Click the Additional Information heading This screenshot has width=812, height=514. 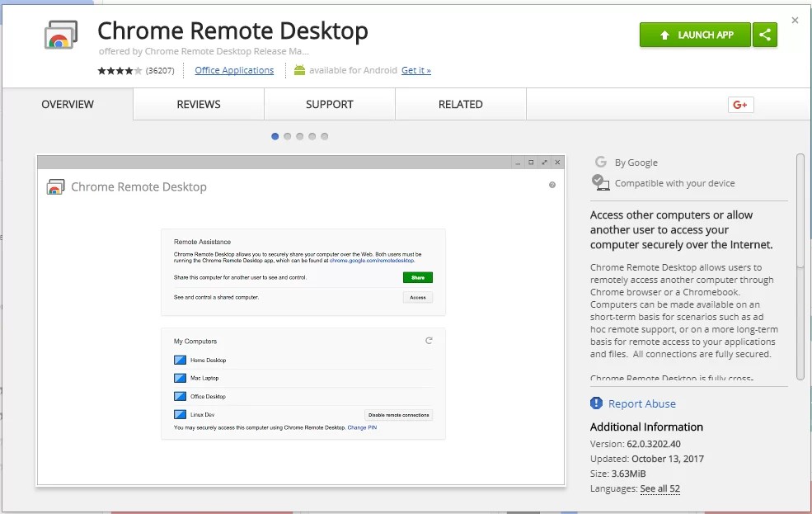646,427
